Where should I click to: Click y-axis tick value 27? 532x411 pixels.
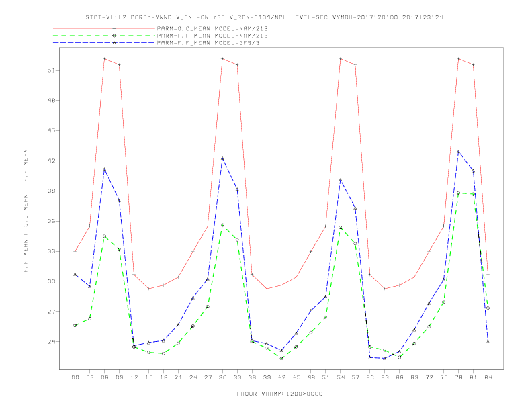[52, 312]
